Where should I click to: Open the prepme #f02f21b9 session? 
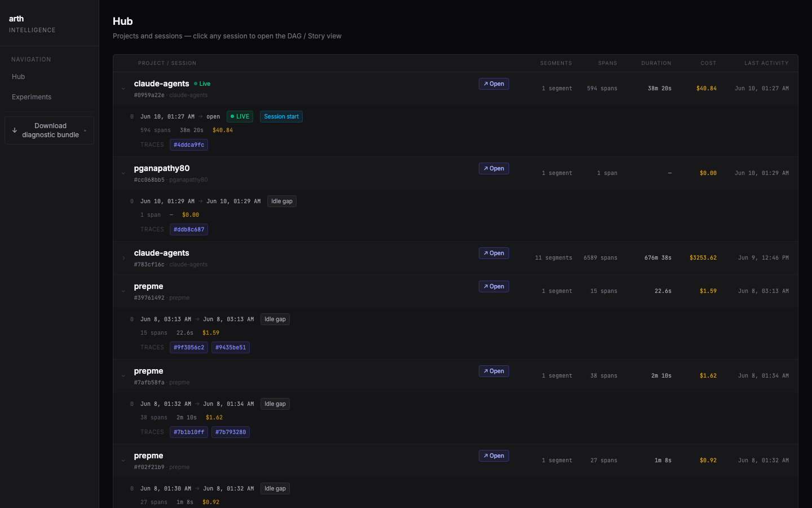click(494, 456)
